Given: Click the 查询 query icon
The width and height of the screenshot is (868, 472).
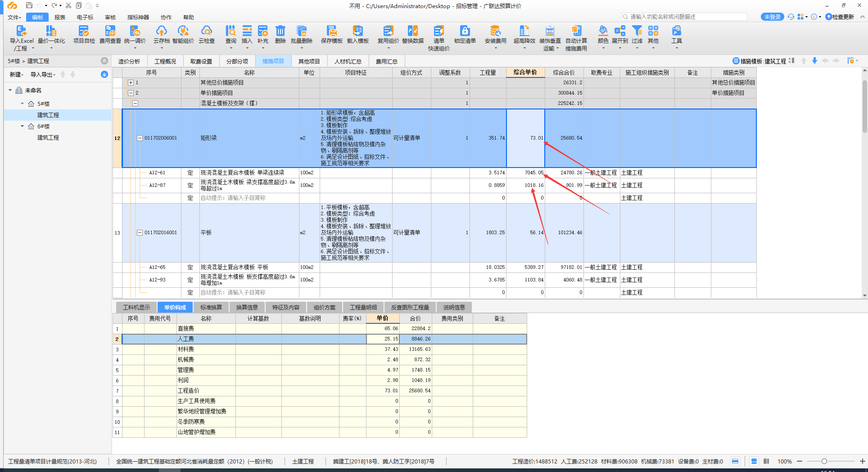Looking at the screenshot, I should click(231, 31).
